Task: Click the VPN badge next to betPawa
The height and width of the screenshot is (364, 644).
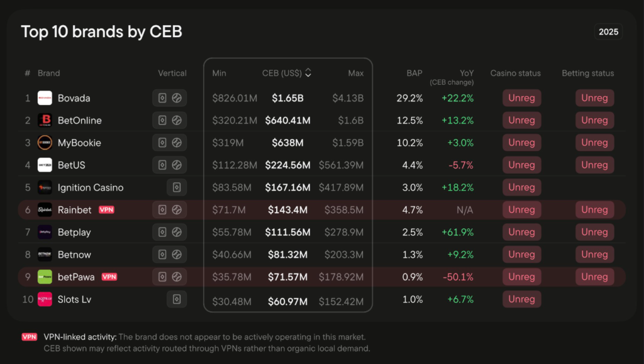Action: [109, 277]
